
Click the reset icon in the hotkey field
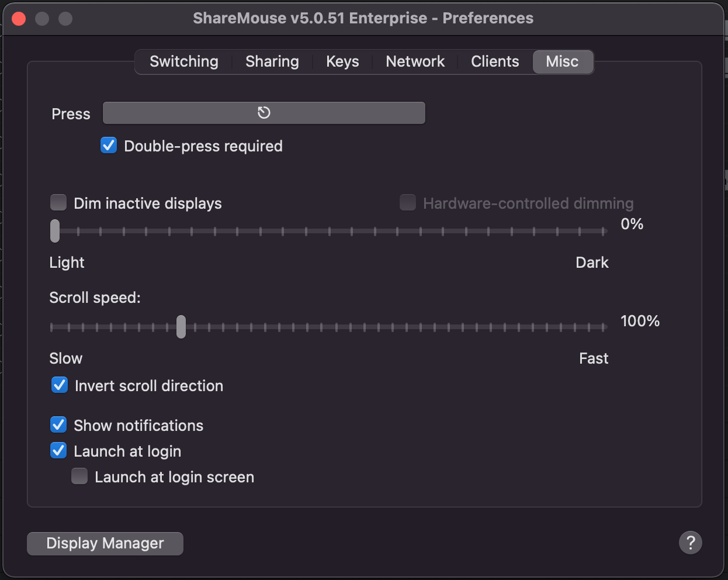[x=263, y=112]
